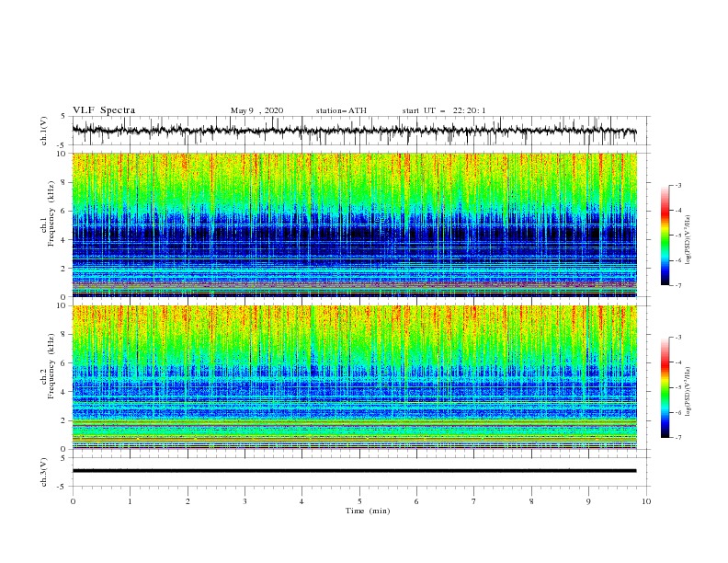Click time axis tick label "1" at bottom

pyautogui.click(x=130, y=501)
